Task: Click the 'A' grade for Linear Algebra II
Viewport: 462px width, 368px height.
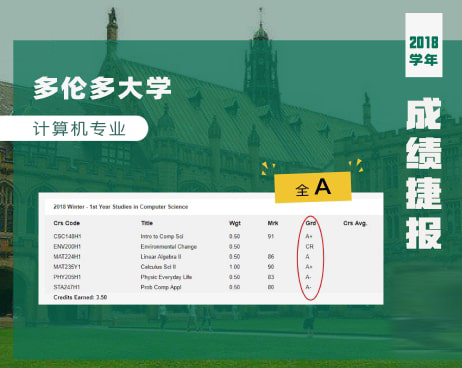Action: [x=307, y=257]
